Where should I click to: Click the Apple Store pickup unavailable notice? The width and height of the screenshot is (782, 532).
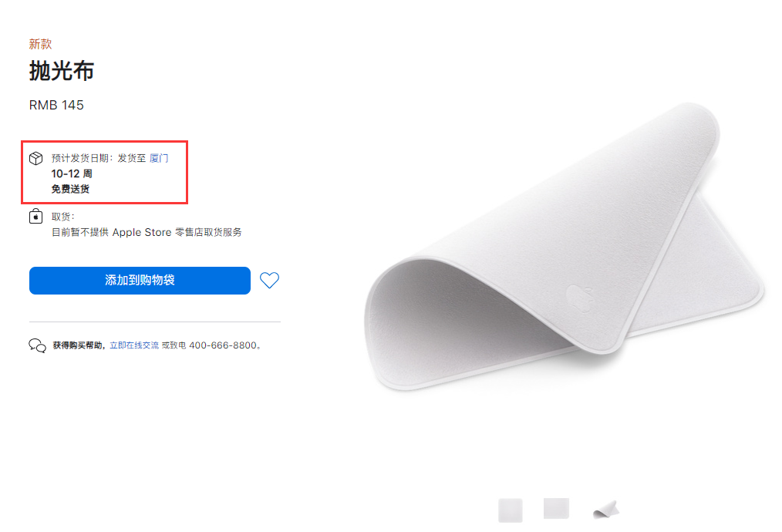(147, 232)
